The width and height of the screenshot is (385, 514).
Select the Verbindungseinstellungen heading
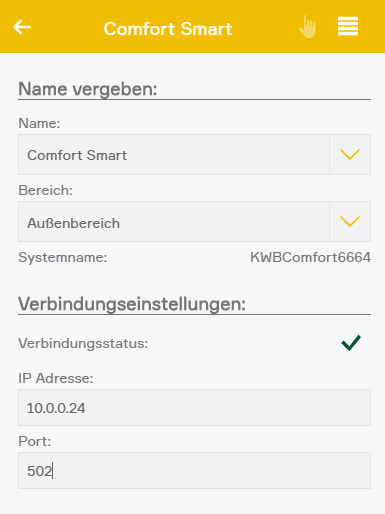point(132,304)
